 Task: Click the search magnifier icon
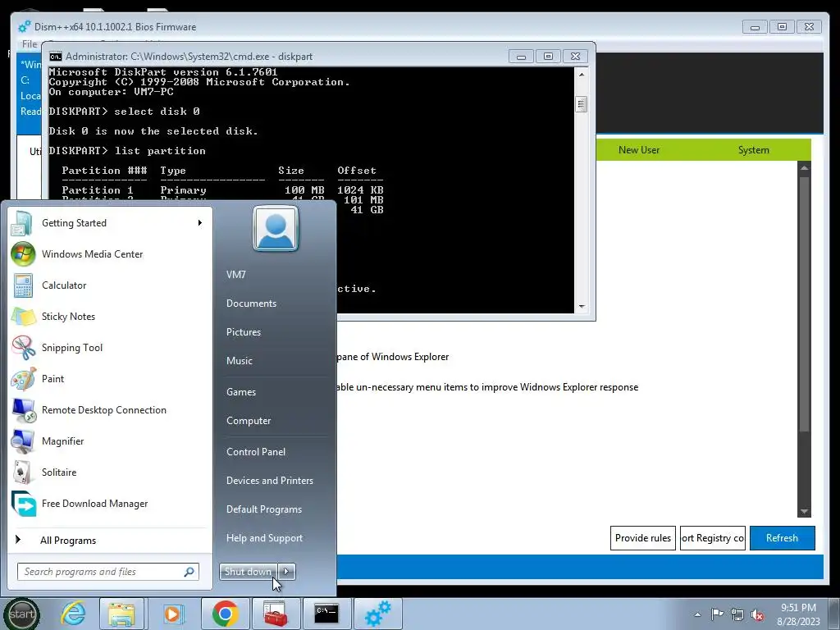(x=189, y=572)
